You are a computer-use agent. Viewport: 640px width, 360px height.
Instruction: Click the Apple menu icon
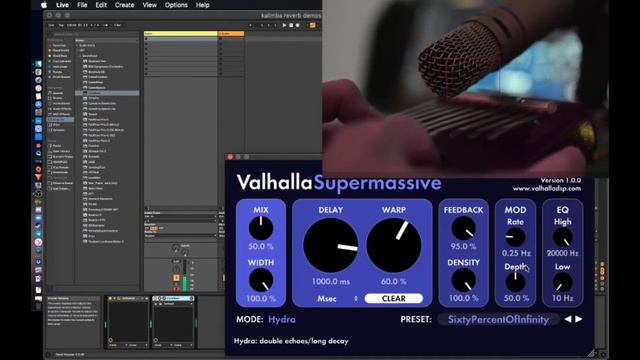click(x=44, y=5)
